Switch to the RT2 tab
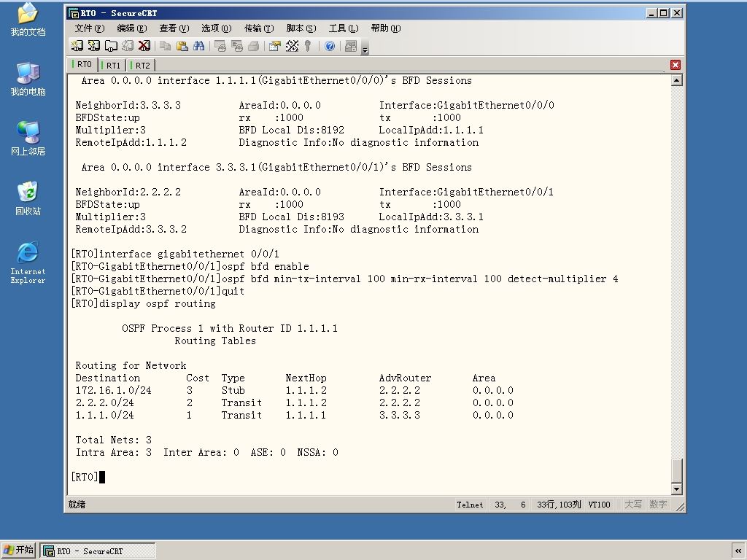Image resolution: width=747 pixels, height=560 pixels. point(142,65)
